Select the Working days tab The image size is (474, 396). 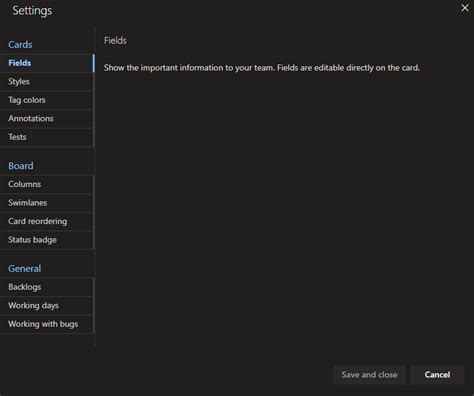click(47, 305)
